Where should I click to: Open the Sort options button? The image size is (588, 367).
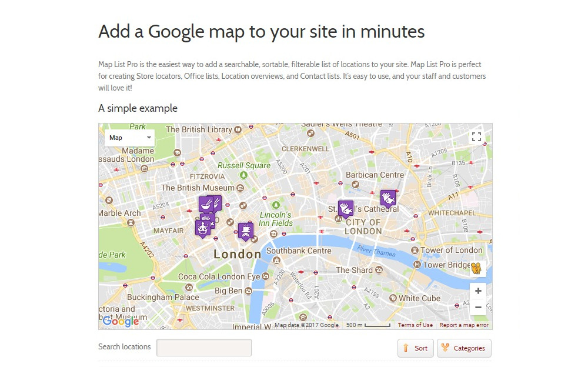tap(416, 348)
